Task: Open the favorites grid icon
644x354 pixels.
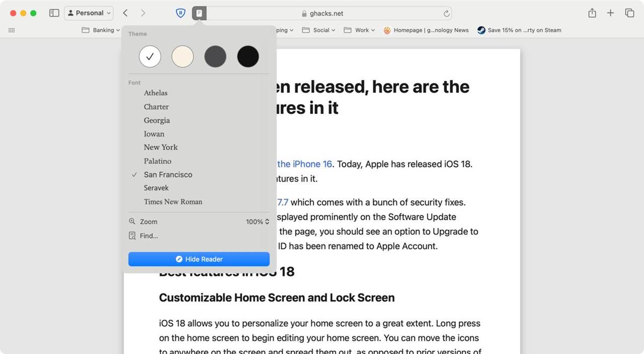Action: click(12, 31)
